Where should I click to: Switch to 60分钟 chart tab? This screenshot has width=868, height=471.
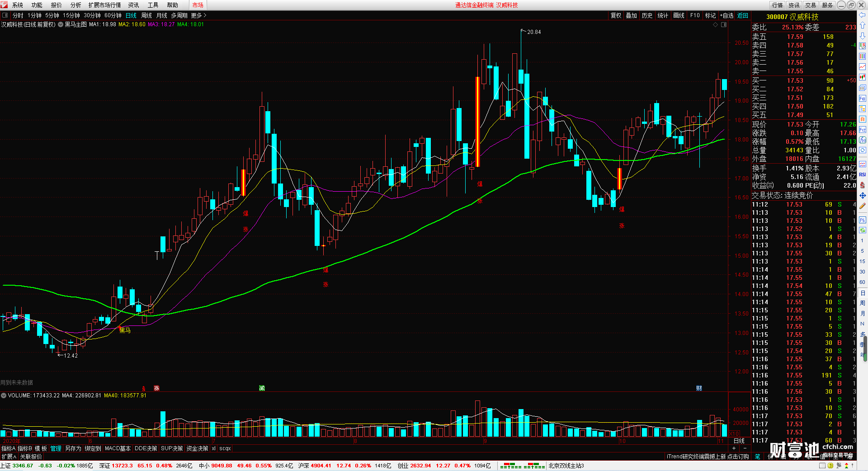[113, 15]
